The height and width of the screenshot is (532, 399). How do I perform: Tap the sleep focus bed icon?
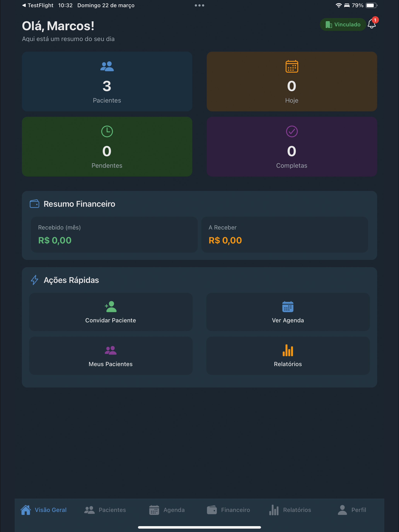click(x=347, y=5)
